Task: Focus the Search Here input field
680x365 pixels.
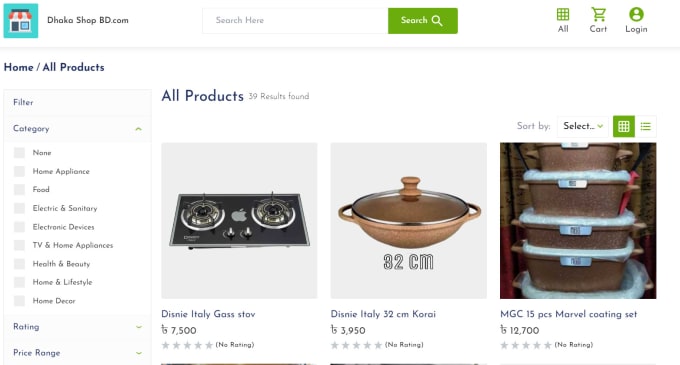Action: click(x=295, y=20)
